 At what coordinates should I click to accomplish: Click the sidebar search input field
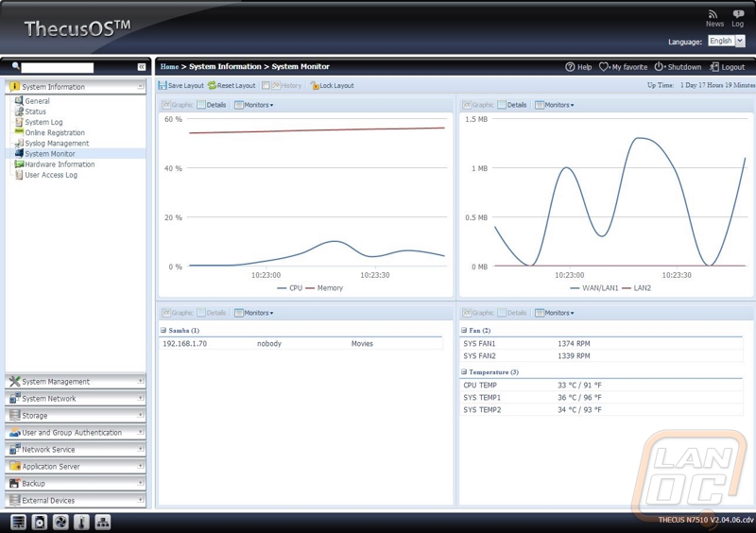[58, 67]
